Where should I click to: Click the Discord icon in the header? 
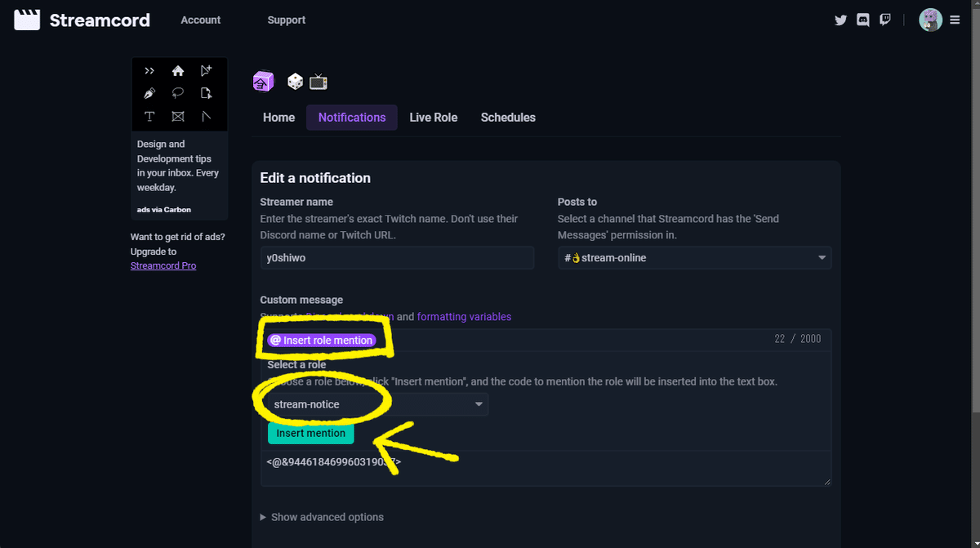(x=862, y=20)
